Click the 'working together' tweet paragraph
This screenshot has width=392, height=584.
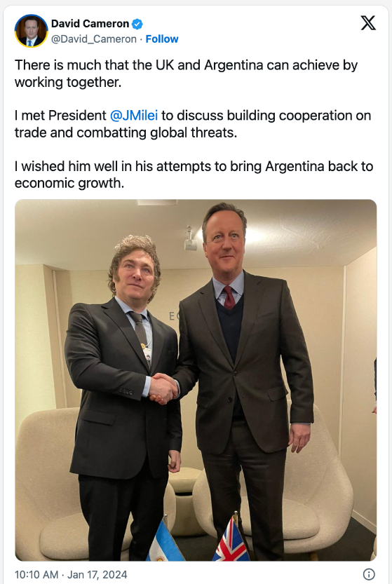coord(186,74)
